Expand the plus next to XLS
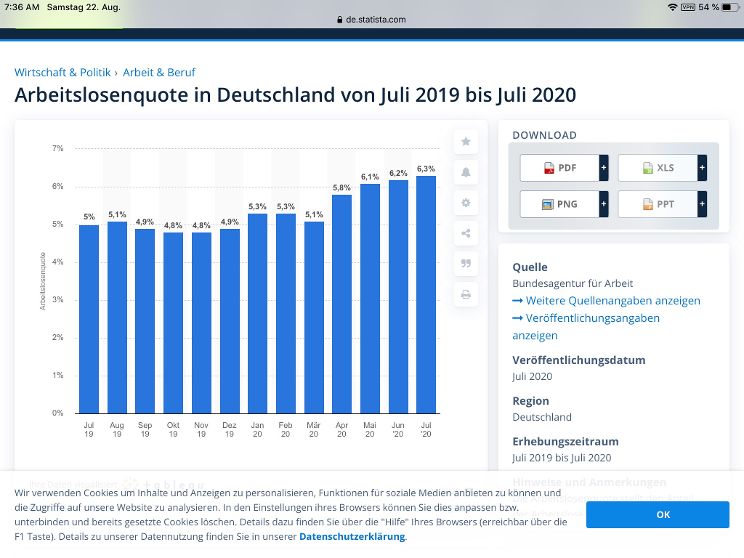744x558 pixels. 701,168
